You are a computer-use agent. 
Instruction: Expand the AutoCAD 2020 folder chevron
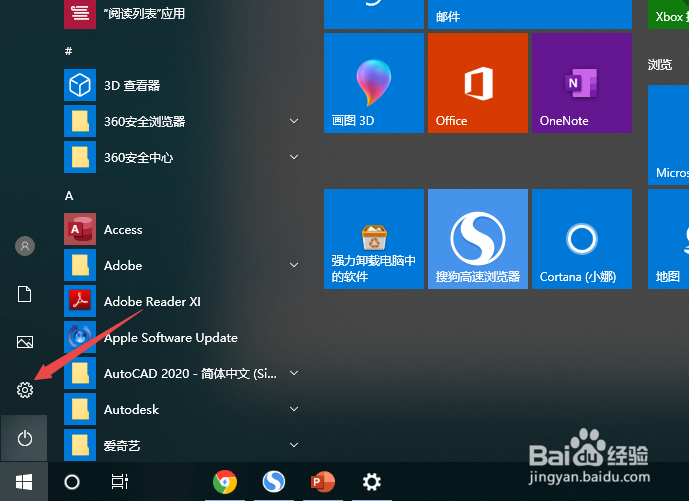[294, 373]
